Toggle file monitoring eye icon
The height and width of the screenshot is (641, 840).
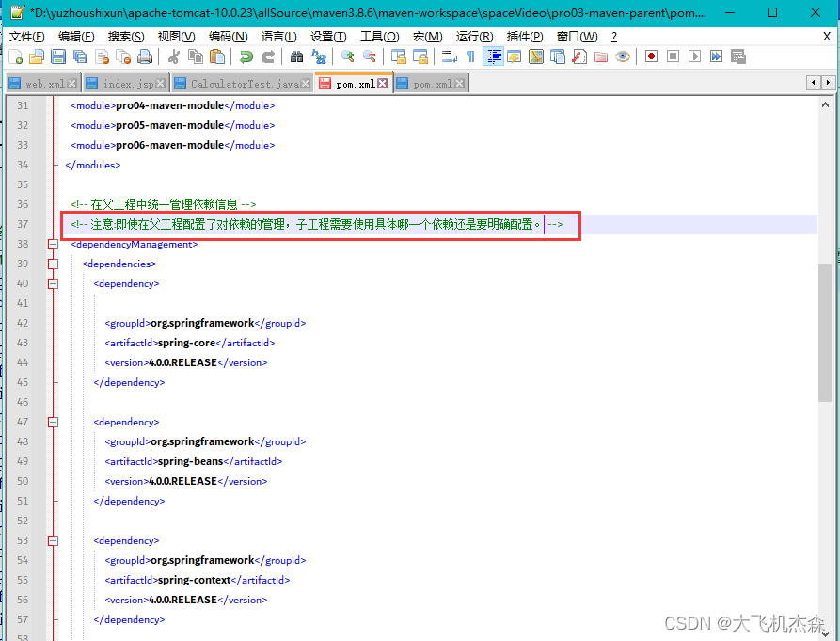623,56
